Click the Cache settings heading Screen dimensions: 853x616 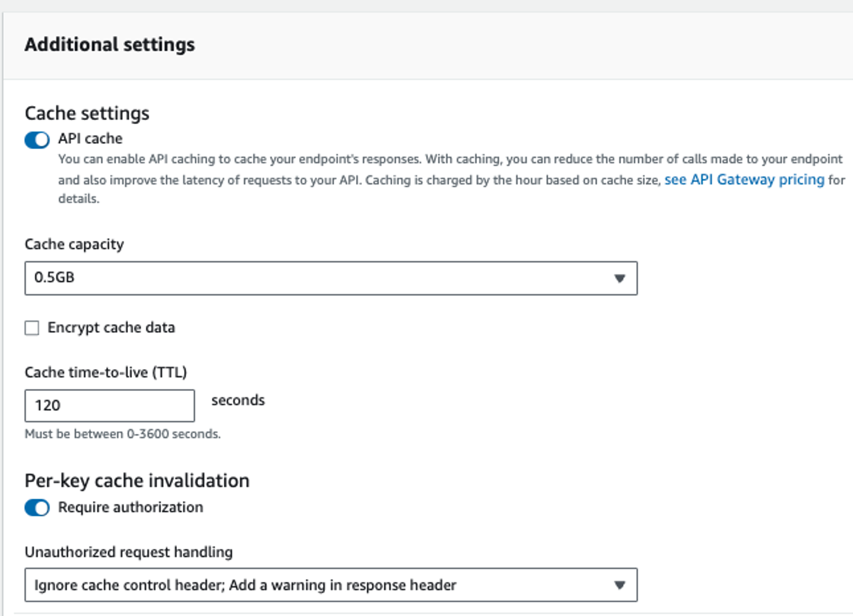(87, 113)
